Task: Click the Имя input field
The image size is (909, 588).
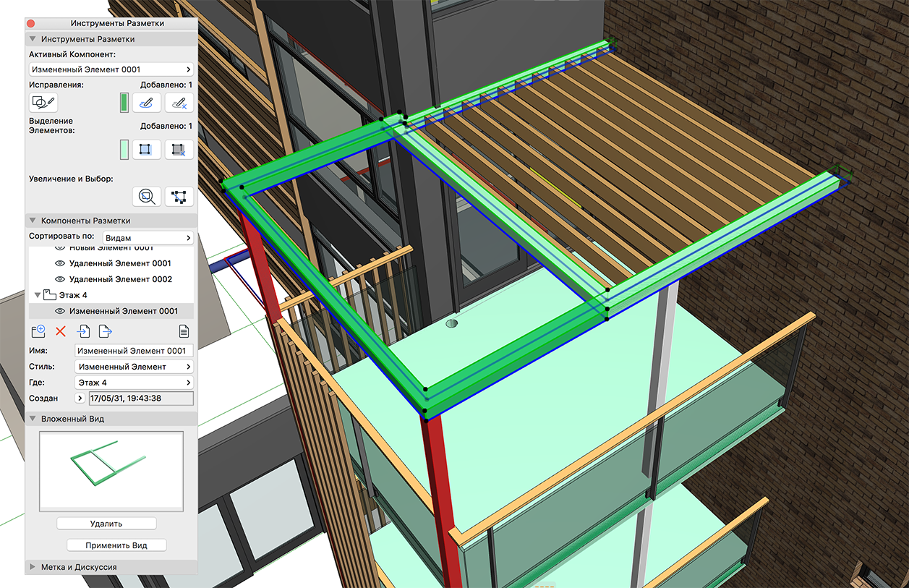Action: (x=135, y=351)
